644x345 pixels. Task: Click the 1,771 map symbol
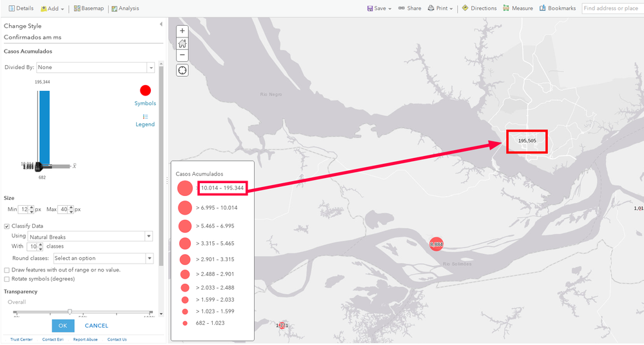[282, 326]
